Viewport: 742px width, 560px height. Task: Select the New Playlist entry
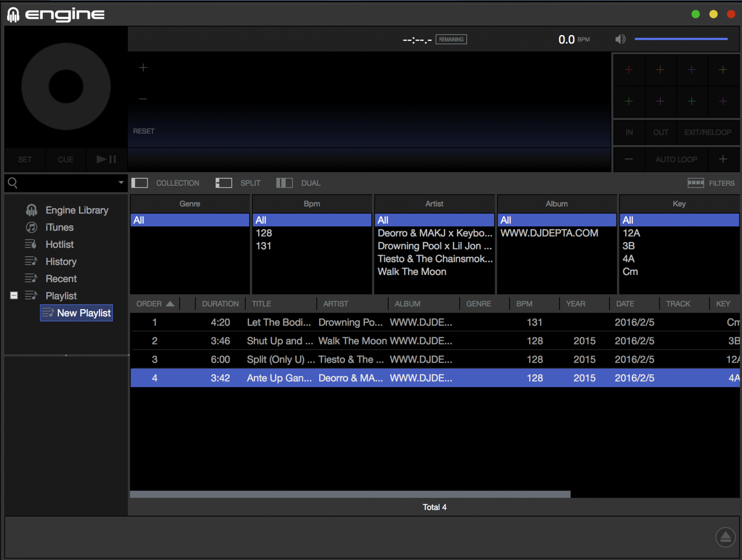(x=77, y=313)
